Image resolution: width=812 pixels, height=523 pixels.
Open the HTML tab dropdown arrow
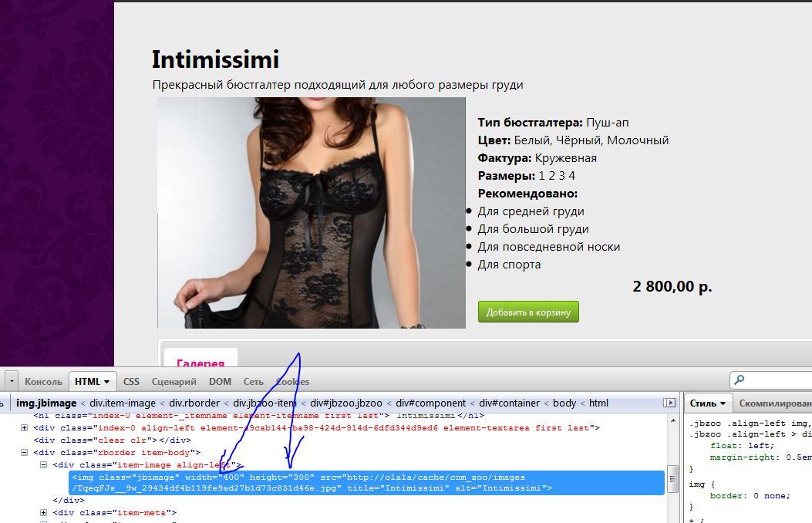(x=106, y=382)
